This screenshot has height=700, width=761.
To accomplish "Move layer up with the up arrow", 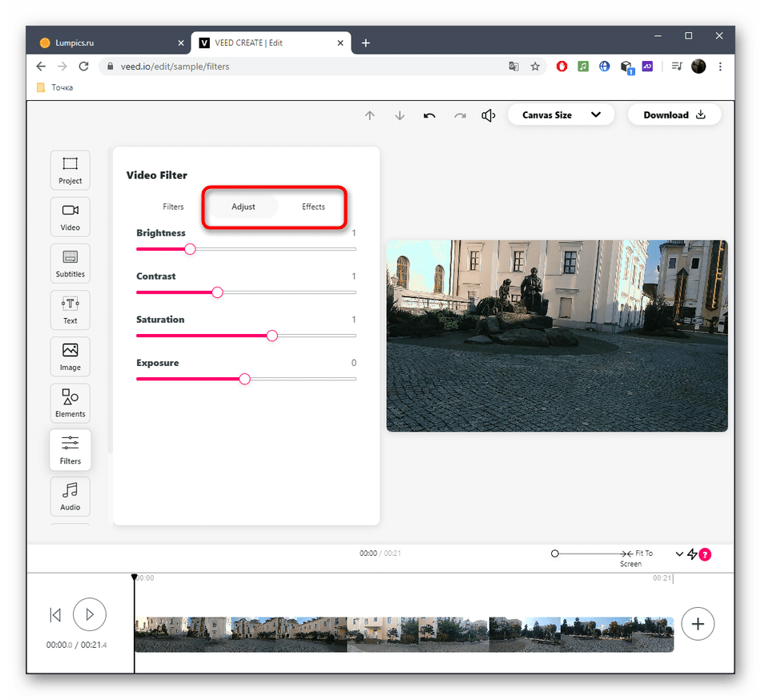I will [370, 115].
